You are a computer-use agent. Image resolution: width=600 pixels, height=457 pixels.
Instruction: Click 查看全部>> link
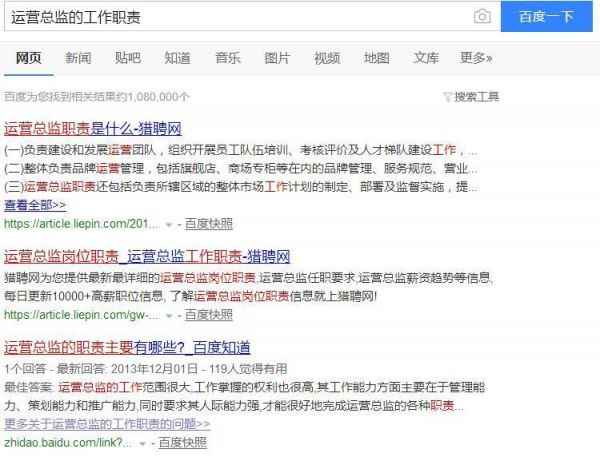35,205
